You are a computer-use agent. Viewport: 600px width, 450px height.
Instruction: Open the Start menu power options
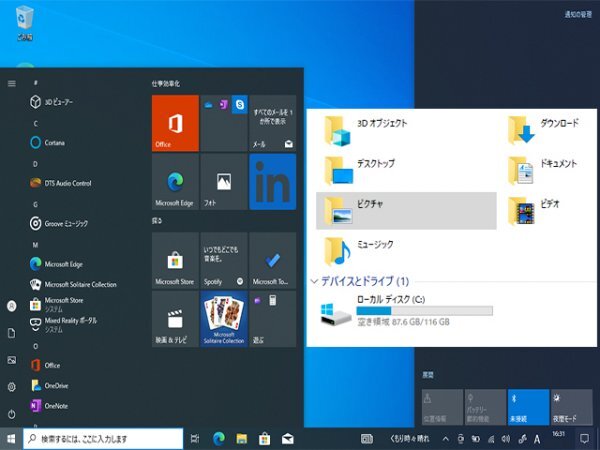12,414
